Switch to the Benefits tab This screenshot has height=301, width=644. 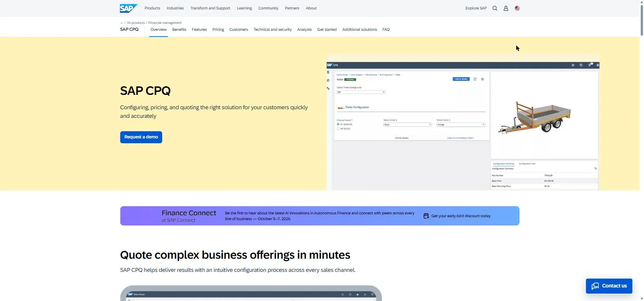pos(179,30)
